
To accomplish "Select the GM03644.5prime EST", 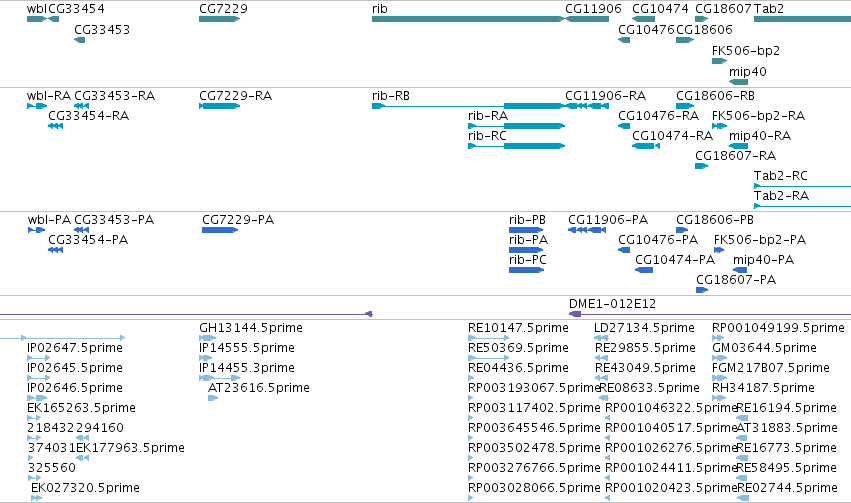I will 719,358.
